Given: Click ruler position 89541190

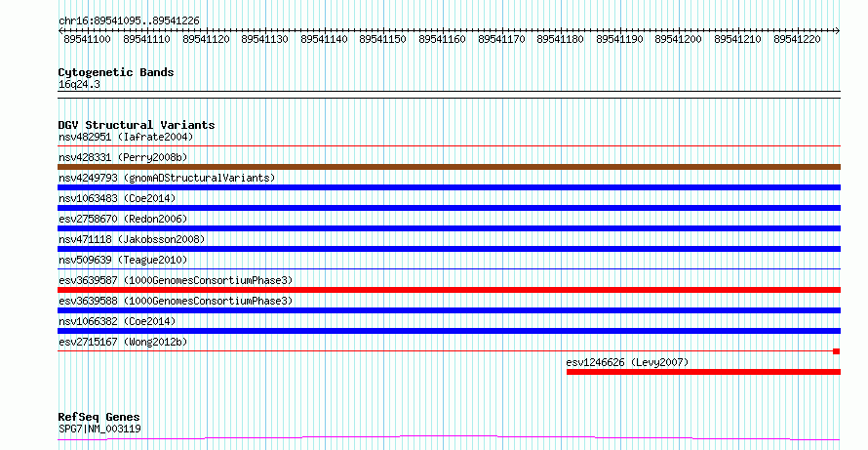Looking at the screenshot, I should pyautogui.click(x=619, y=39).
